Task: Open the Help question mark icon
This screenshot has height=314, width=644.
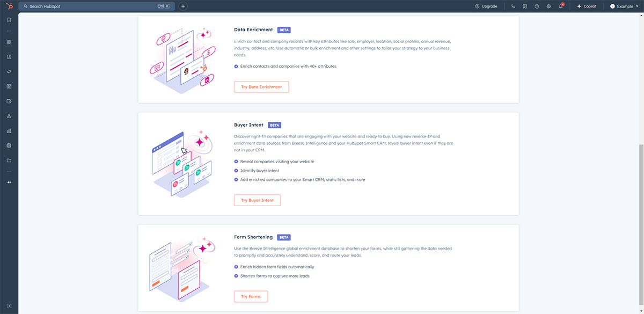Action: tap(537, 6)
